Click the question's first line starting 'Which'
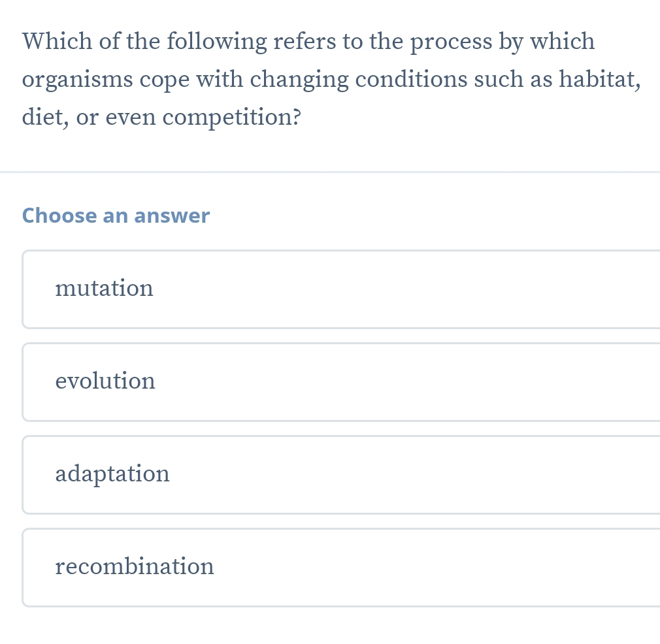The height and width of the screenshot is (644, 660). 308,42
